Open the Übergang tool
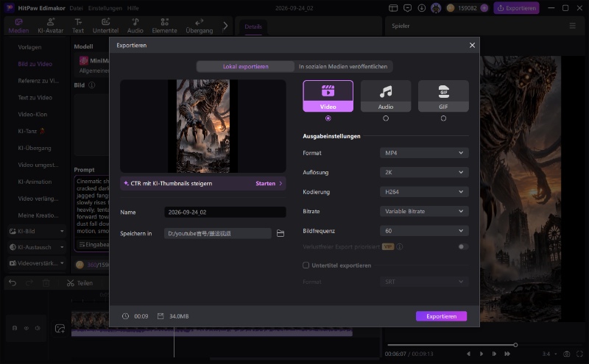Image resolution: width=589 pixels, height=364 pixels. [x=199, y=26]
